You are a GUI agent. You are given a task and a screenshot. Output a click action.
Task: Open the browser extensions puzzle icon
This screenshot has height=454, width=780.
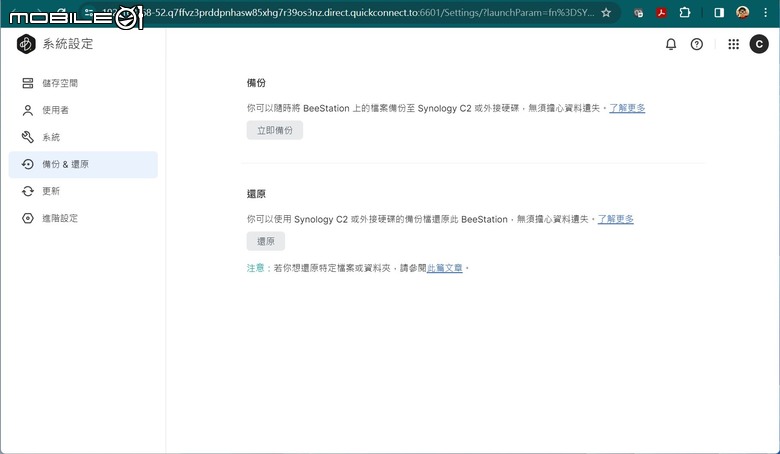(x=685, y=12)
